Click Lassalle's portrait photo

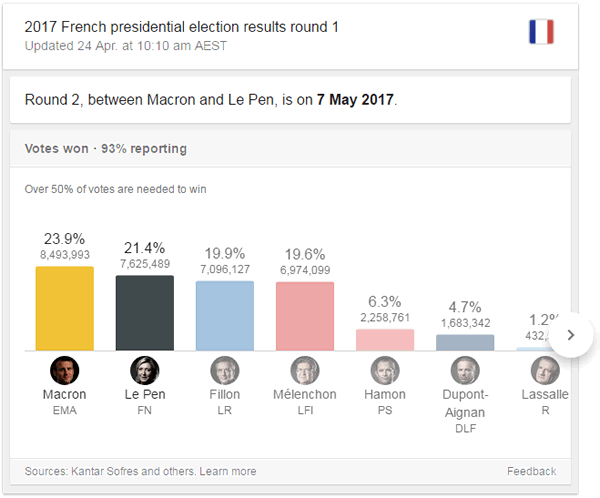tap(545, 371)
